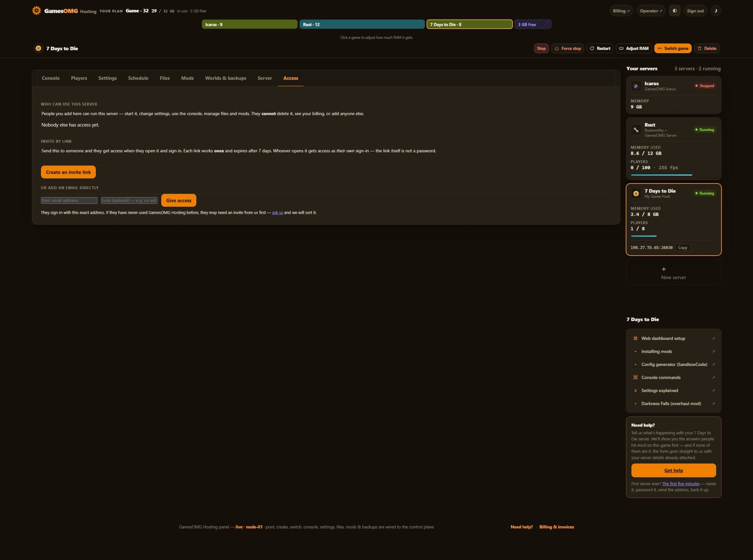
Task: Click the biohazard icon on the 7 Days to Die server card
Action: coord(636,193)
